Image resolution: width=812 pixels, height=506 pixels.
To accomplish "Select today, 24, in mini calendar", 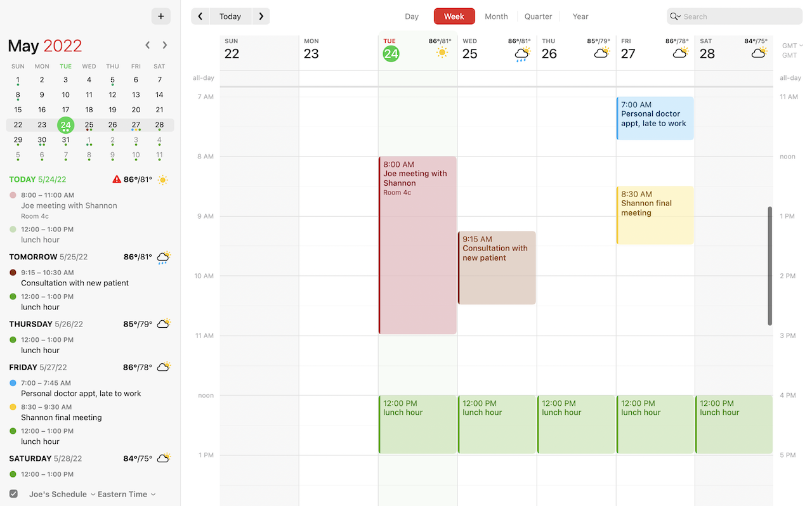I will click(x=65, y=125).
